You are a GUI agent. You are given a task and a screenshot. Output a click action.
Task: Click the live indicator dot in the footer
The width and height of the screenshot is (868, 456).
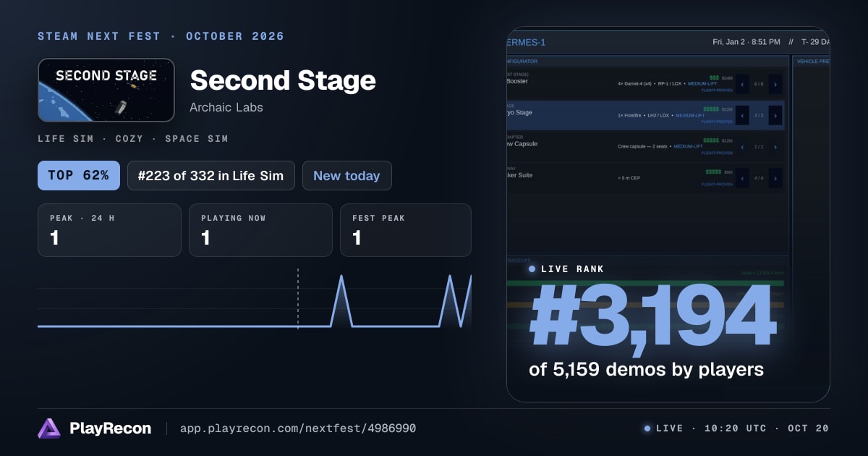pyautogui.click(x=647, y=428)
